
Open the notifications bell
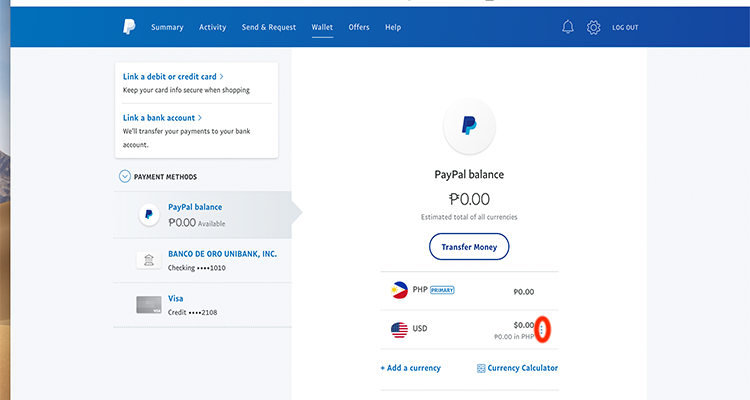(568, 27)
